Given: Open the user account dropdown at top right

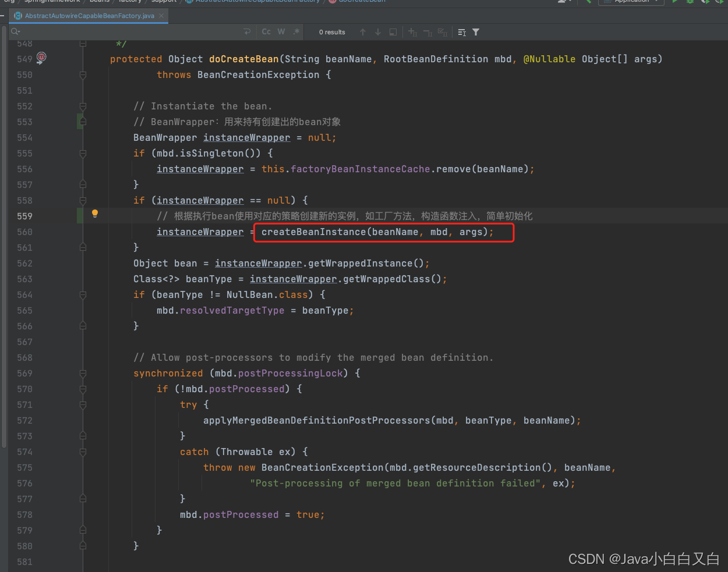Looking at the screenshot, I should point(563,2).
